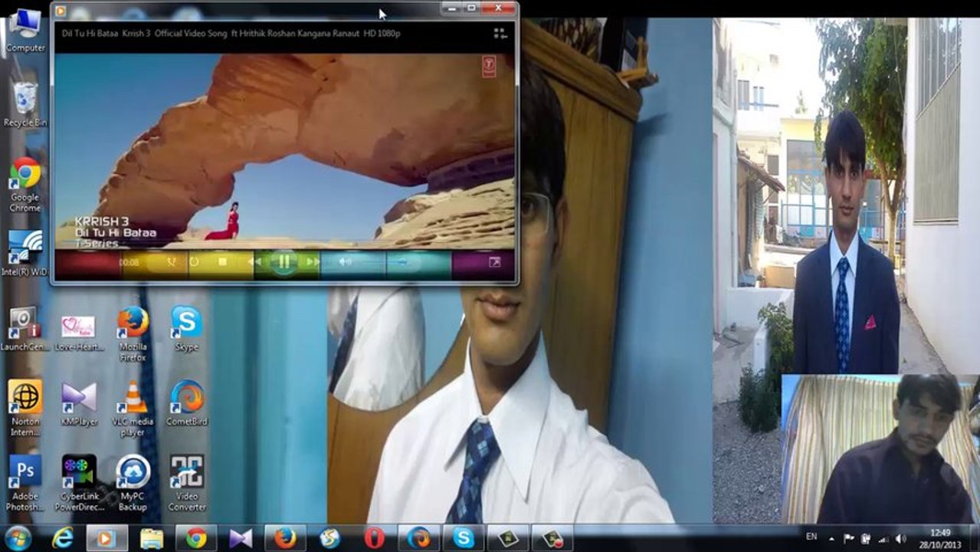Click the webcam overlay video thumbnail
This screenshot has height=552, width=980.
[x=880, y=449]
